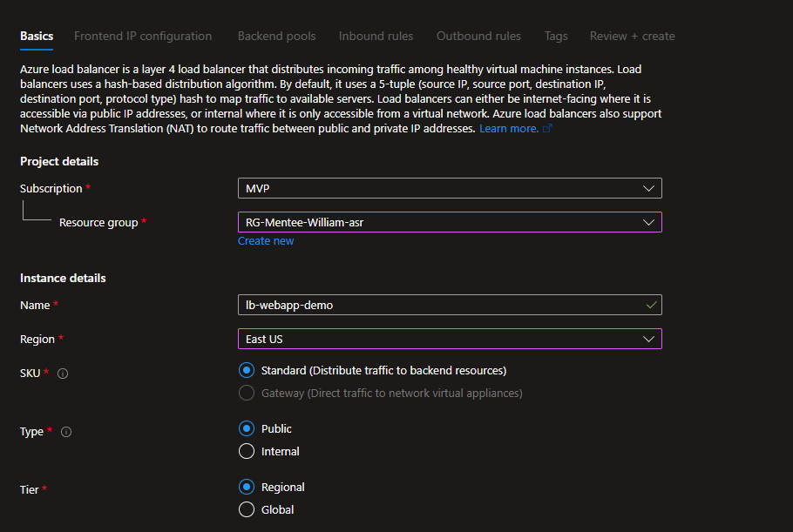Click external link icon beside Learn more
The width and height of the screenshot is (793, 532).
tap(547, 129)
